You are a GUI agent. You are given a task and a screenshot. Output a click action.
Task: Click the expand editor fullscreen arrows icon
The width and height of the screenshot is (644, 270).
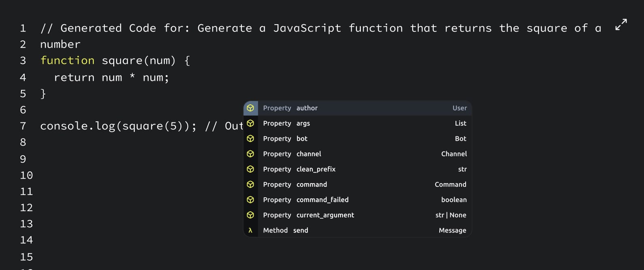pos(621,25)
